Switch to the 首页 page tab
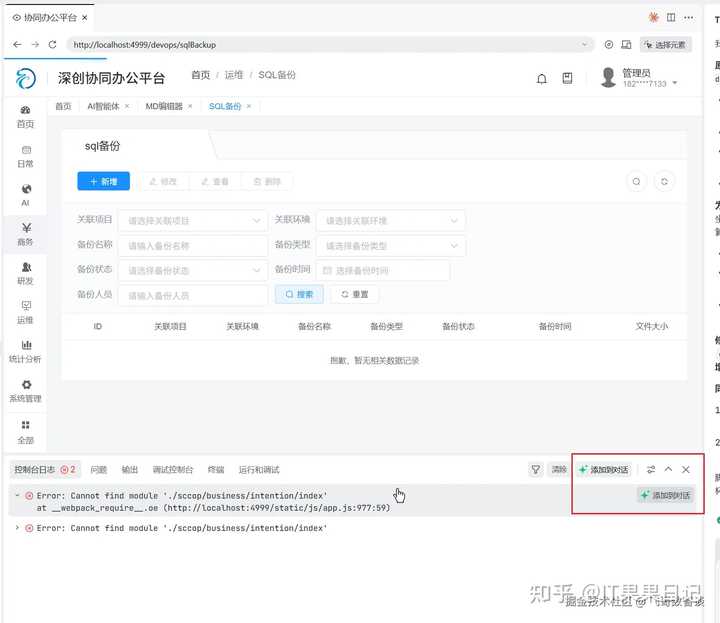Screen dimensions: 720x623 tap(63, 107)
